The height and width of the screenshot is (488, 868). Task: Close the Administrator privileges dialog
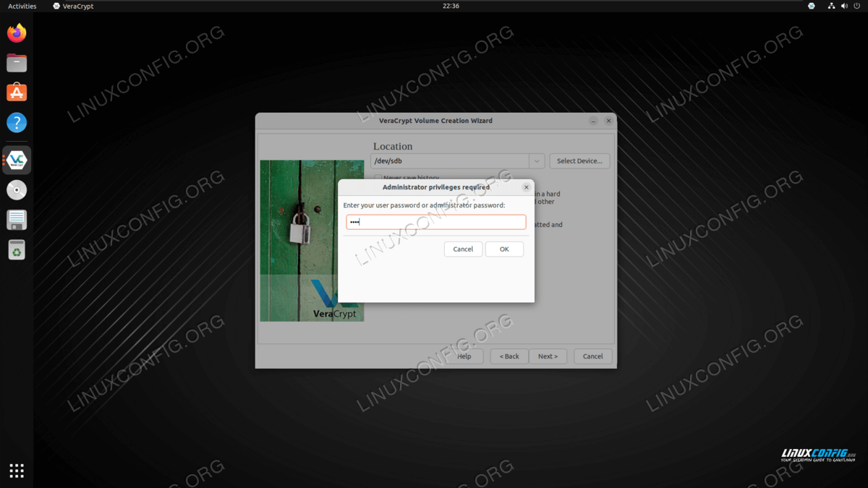click(x=527, y=187)
